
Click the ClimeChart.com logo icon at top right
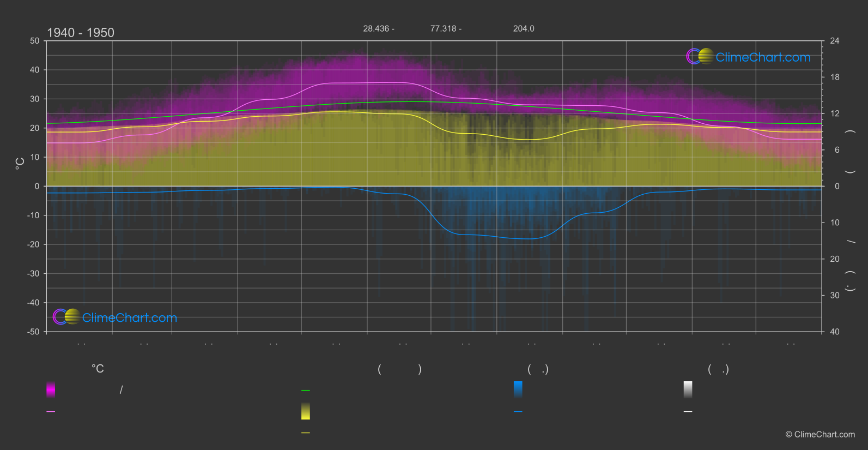point(700,57)
